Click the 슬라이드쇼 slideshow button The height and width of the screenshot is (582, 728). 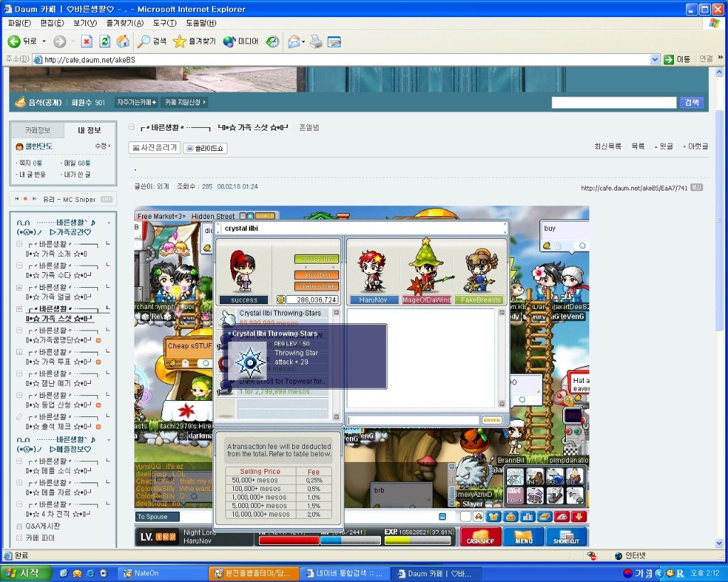click(x=205, y=148)
